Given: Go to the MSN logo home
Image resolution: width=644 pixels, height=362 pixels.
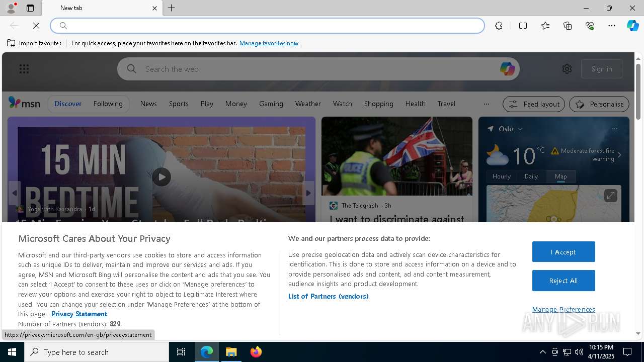Looking at the screenshot, I should click(24, 103).
